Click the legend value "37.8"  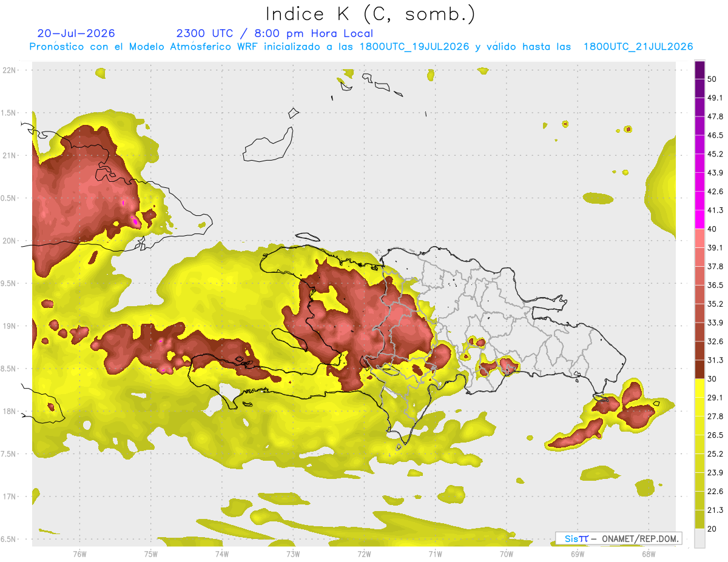tap(715, 267)
